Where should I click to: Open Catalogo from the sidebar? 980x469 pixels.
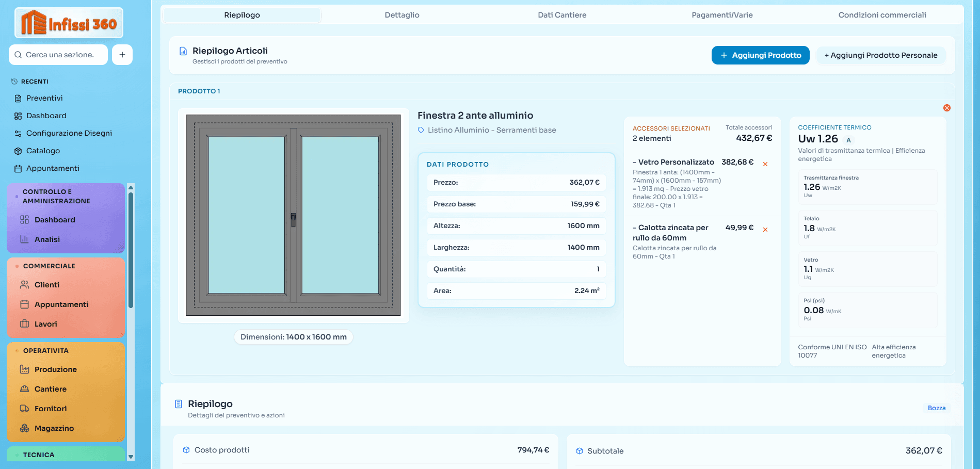[x=43, y=151]
